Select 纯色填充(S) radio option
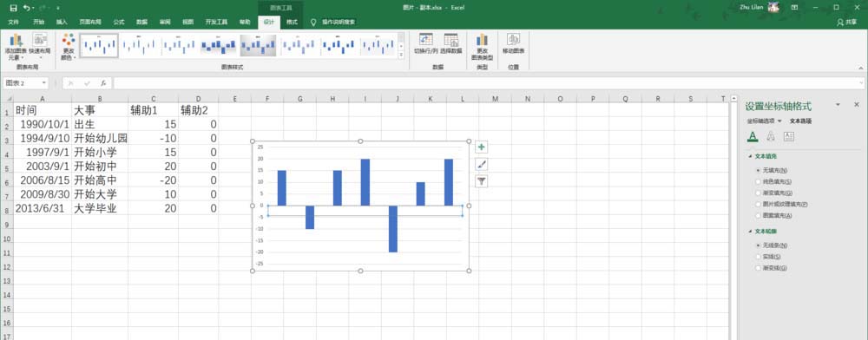This screenshot has width=868, height=340. [x=758, y=181]
